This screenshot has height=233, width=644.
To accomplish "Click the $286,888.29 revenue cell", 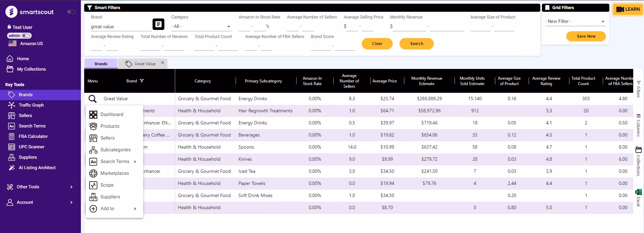I will pos(429,99).
